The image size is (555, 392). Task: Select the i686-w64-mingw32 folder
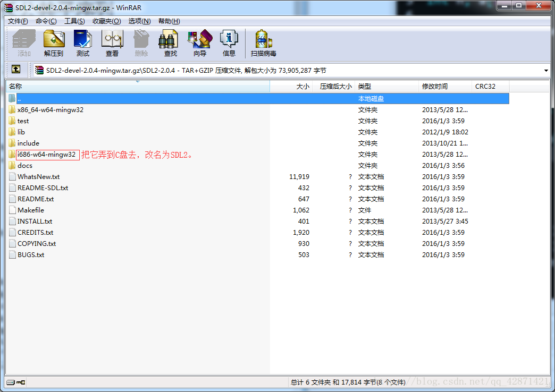point(47,154)
